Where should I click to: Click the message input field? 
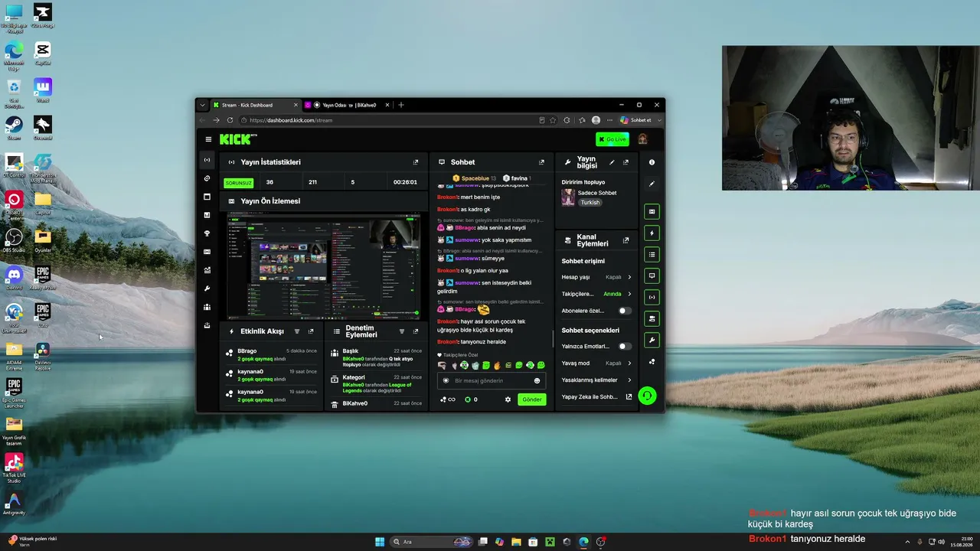(x=491, y=380)
